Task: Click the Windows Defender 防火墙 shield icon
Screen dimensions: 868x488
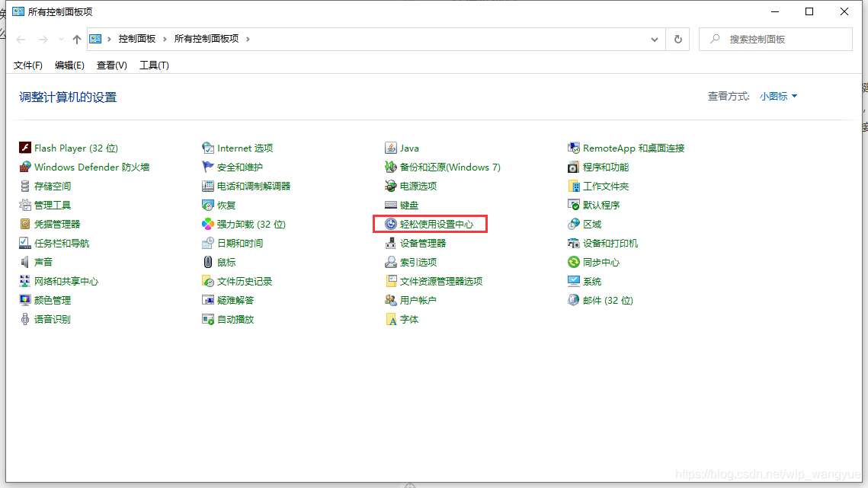Action: tap(25, 167)
